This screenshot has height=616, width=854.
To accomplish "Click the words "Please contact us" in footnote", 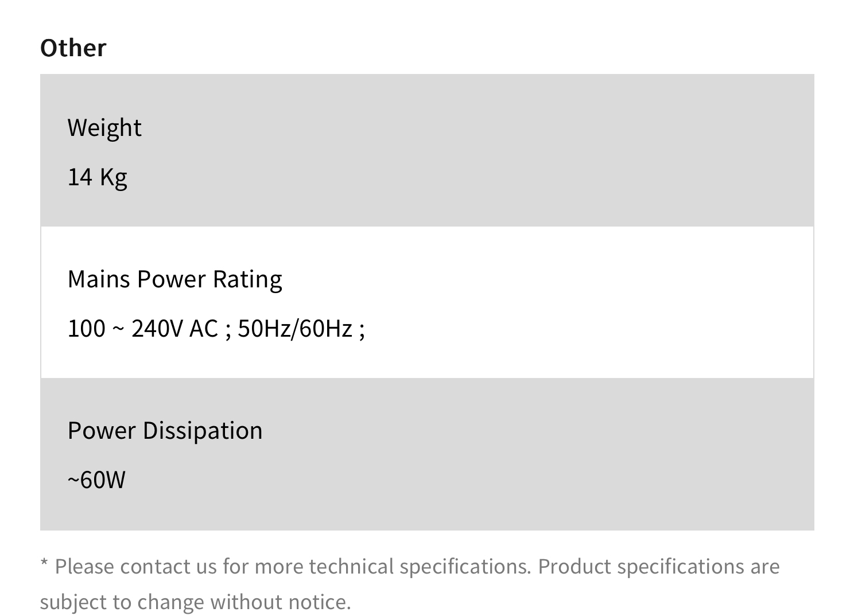I will click(135, 567).
